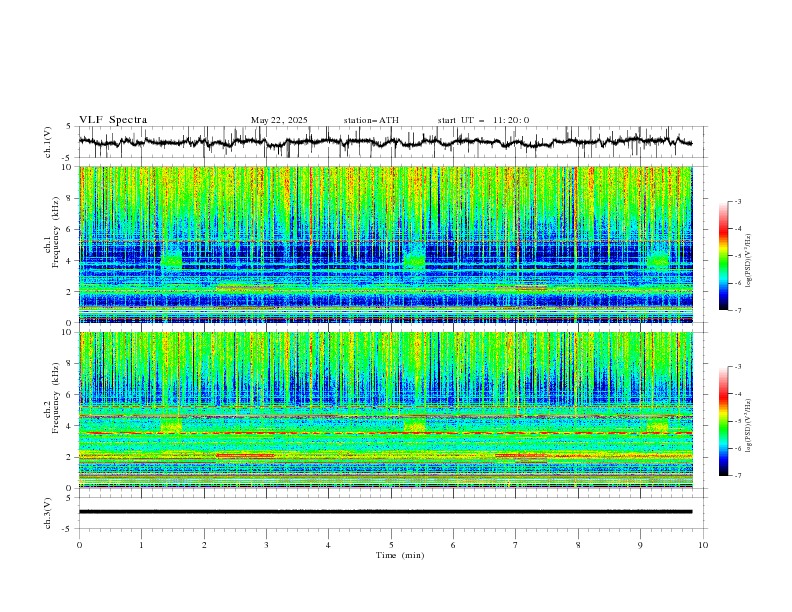Click the ch.1 voltage waveform trace
Image resolution: width=792 pixels, height=612 pixels.
[385, 142]
